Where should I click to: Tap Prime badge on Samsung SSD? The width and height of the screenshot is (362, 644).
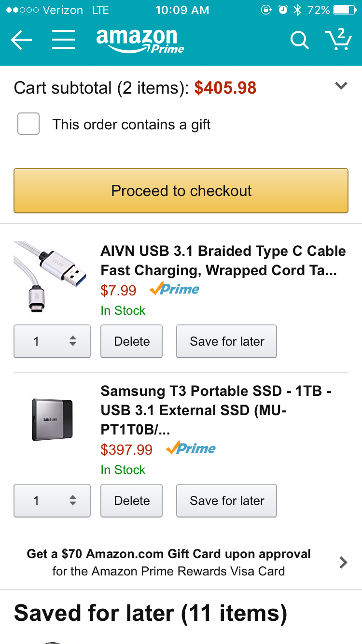[191, 448]
